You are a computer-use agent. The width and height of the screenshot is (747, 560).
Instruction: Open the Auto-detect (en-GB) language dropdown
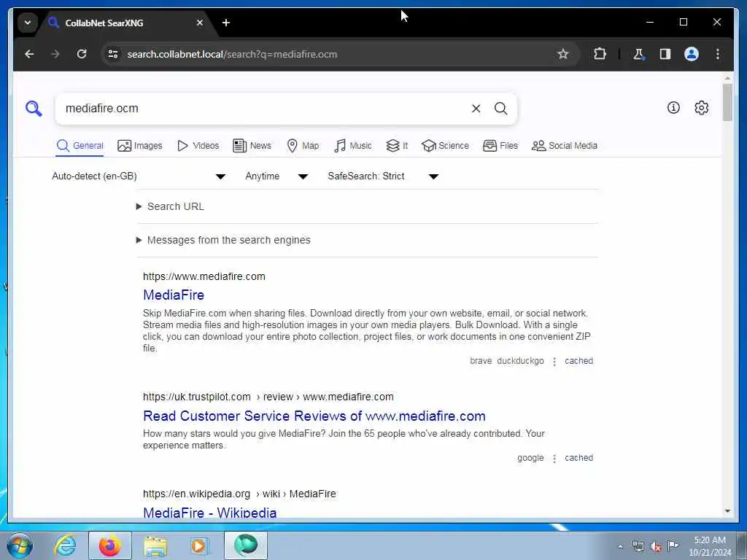[x=138, y=176]
